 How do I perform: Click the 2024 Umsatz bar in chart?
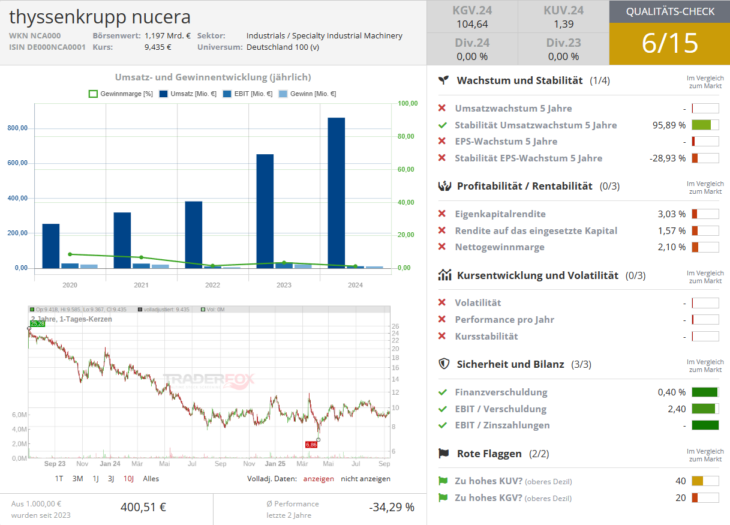pos(336,193)
